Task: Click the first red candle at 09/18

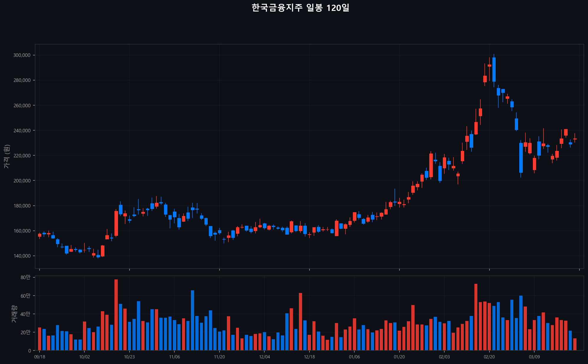Action: [x=40, y=235]
